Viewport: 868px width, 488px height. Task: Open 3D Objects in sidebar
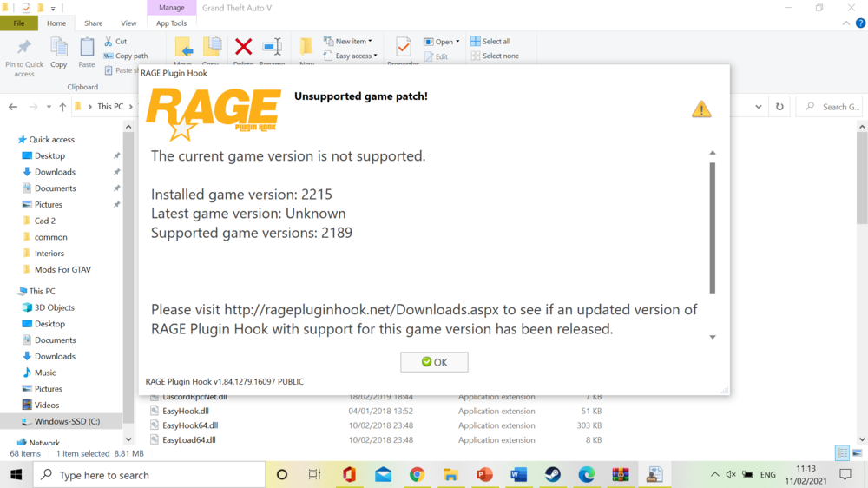[x=54, y=307]
